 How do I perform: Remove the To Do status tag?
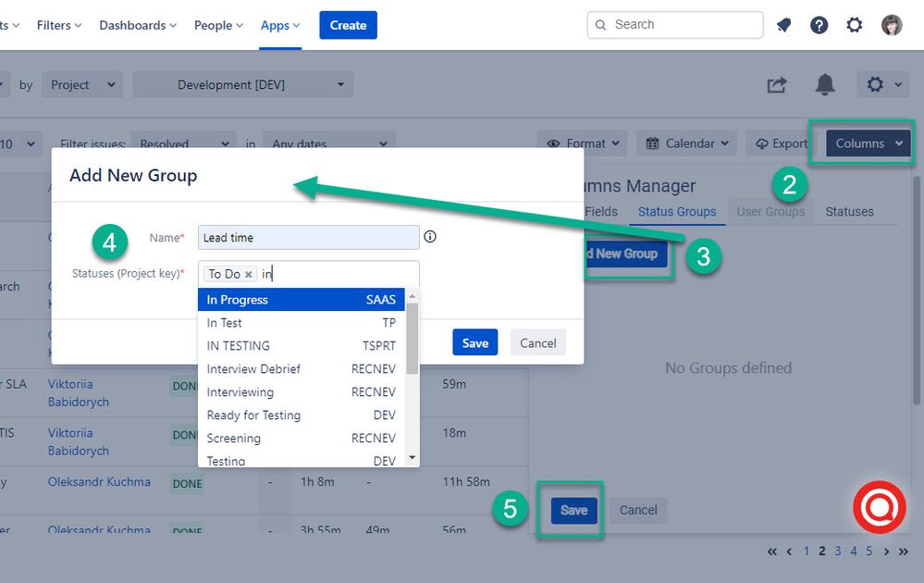248,274
